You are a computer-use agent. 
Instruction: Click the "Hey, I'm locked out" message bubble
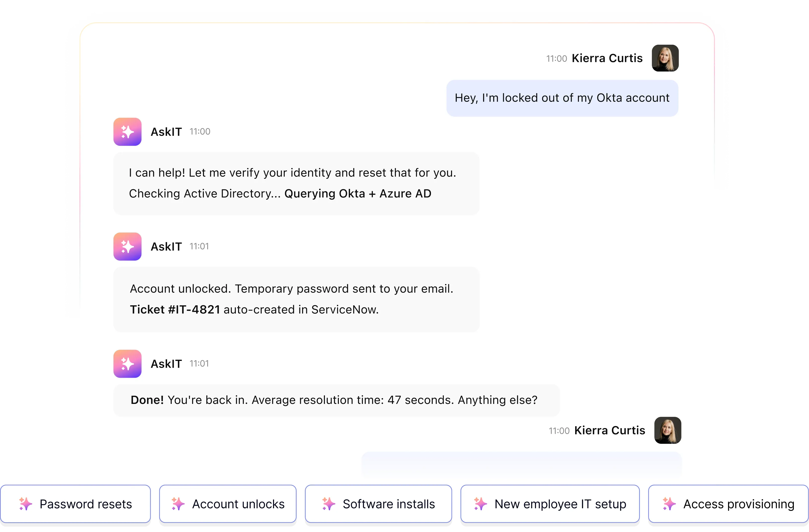562,98
